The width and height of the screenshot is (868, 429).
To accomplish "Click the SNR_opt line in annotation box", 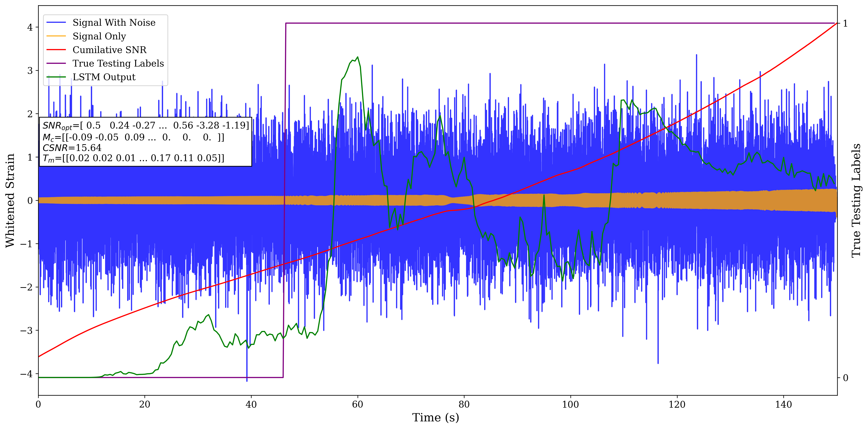I will (146, 126).
